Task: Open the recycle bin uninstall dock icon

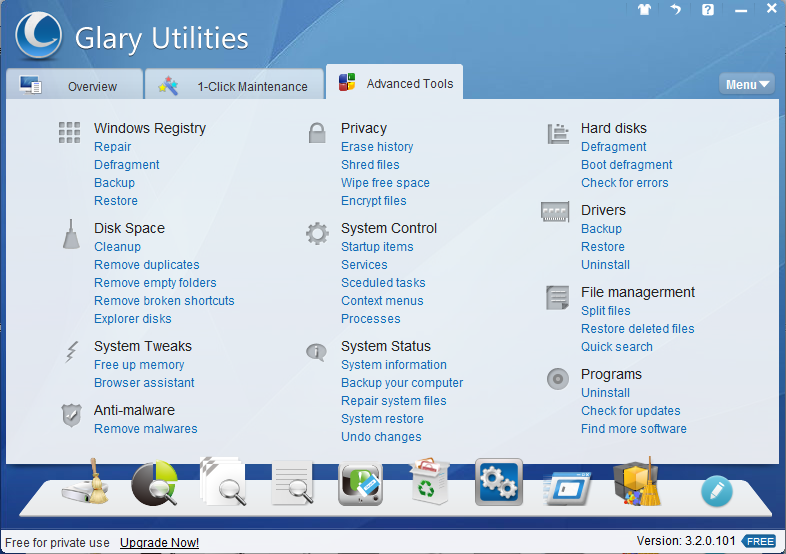Action: [429, 481]
